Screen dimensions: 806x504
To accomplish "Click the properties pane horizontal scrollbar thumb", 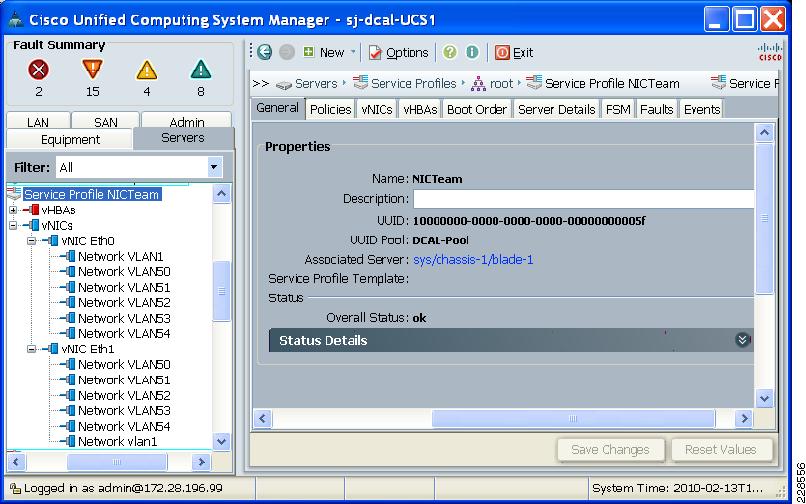I will point(573,419).
